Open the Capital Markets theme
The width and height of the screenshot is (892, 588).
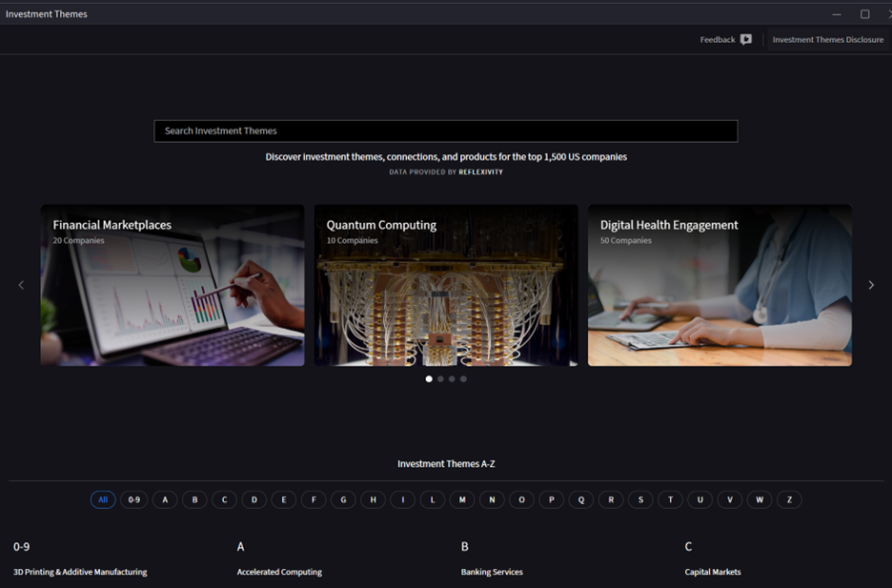point(712,572)
